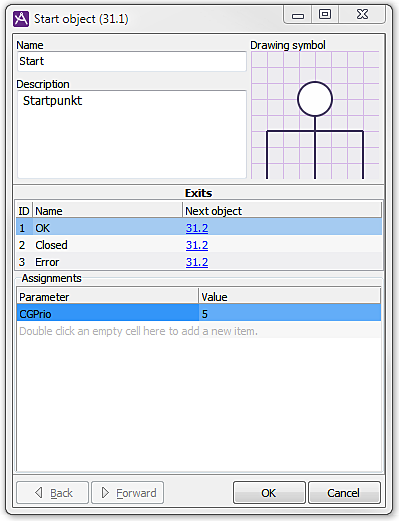399x521 pixels.
Task: Click into the Name field containing Start
Action: [132, 61]
